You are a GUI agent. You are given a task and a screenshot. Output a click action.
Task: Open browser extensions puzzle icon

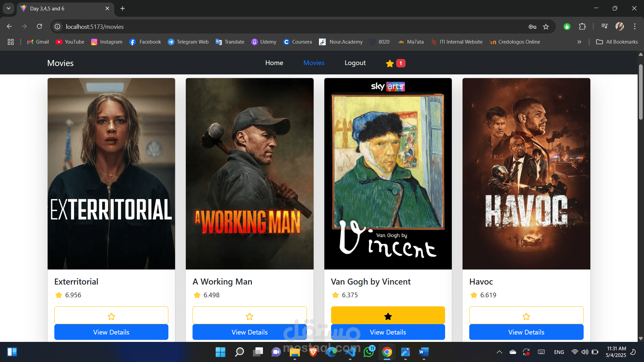point(582,27)
